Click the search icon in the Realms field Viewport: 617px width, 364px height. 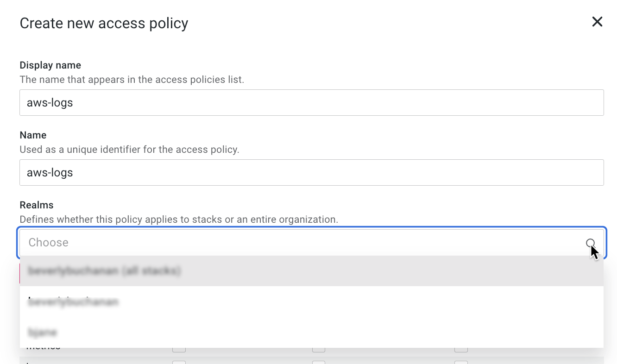pyautogui.click(x=591, y=243)
